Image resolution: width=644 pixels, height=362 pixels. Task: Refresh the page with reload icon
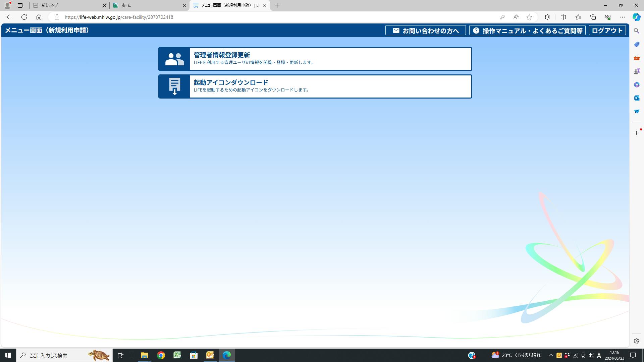pos(24,17)
